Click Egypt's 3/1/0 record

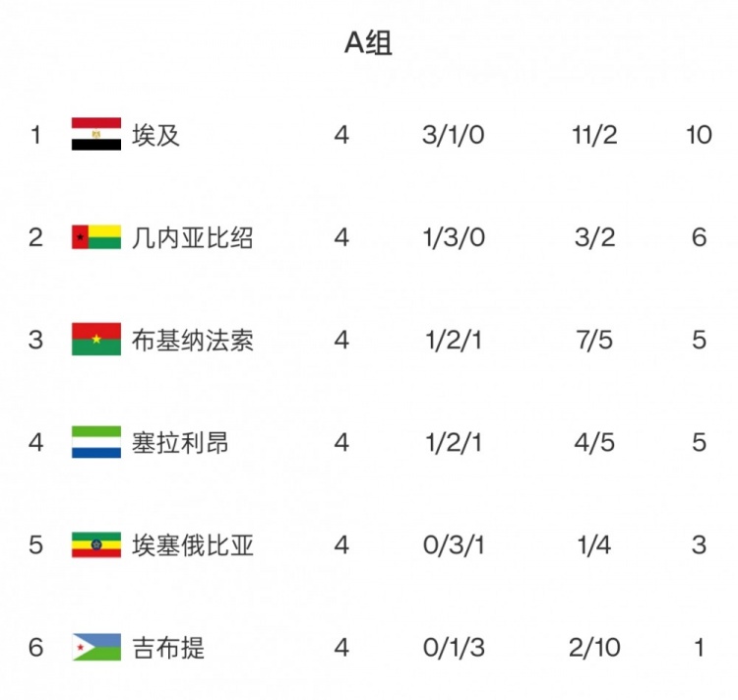click(x=454, y=135)
